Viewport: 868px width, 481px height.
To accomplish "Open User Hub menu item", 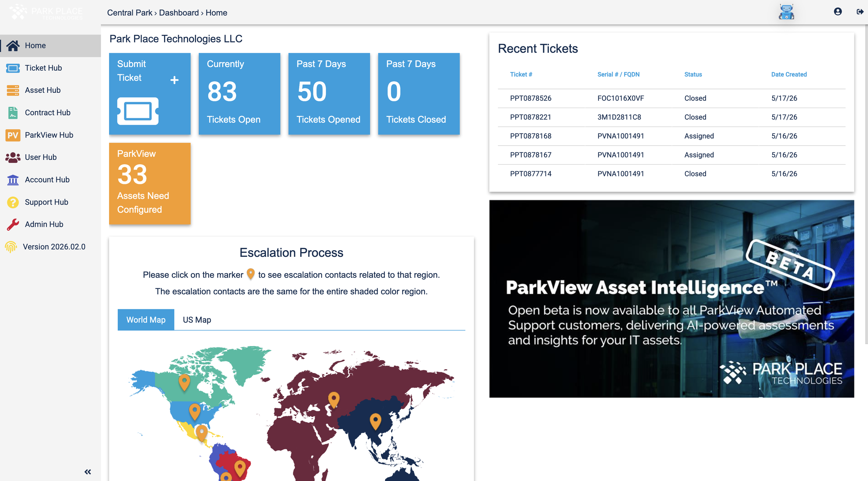I will 50,157.
